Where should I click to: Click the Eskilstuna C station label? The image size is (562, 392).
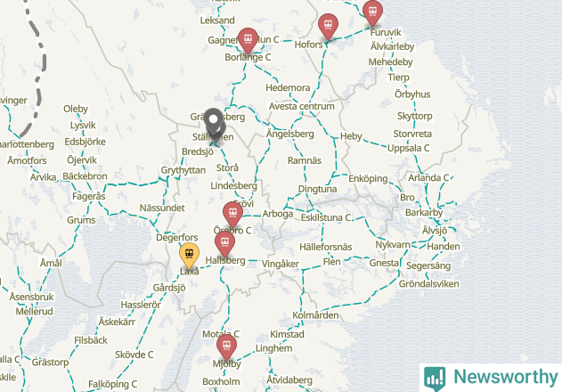(x=325, y=217)
